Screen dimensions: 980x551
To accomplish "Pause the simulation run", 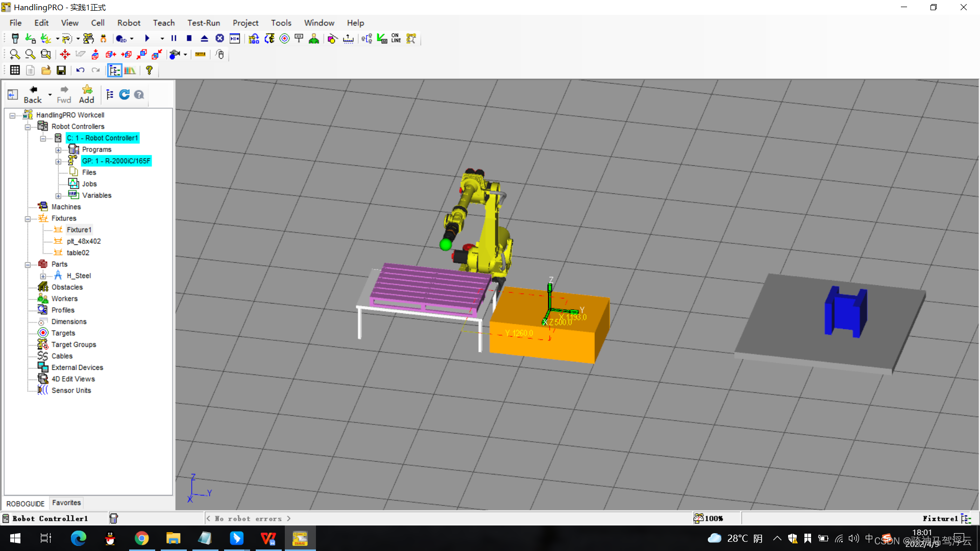I will [174, 39].
